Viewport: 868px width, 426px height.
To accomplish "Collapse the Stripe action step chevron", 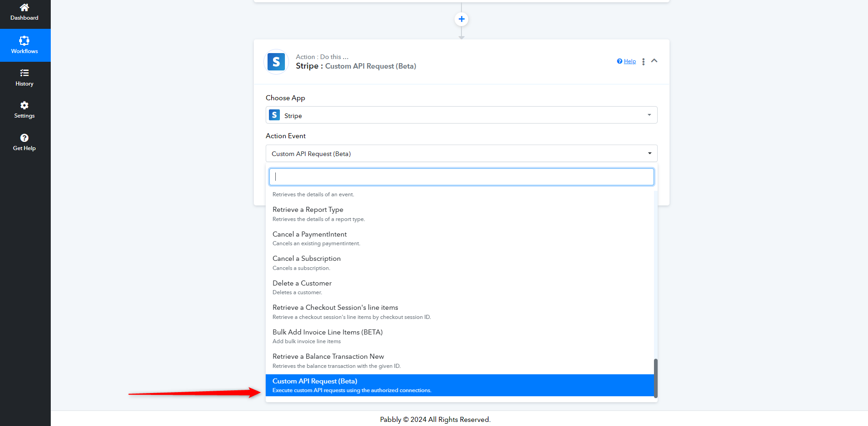I will (654, 61).
